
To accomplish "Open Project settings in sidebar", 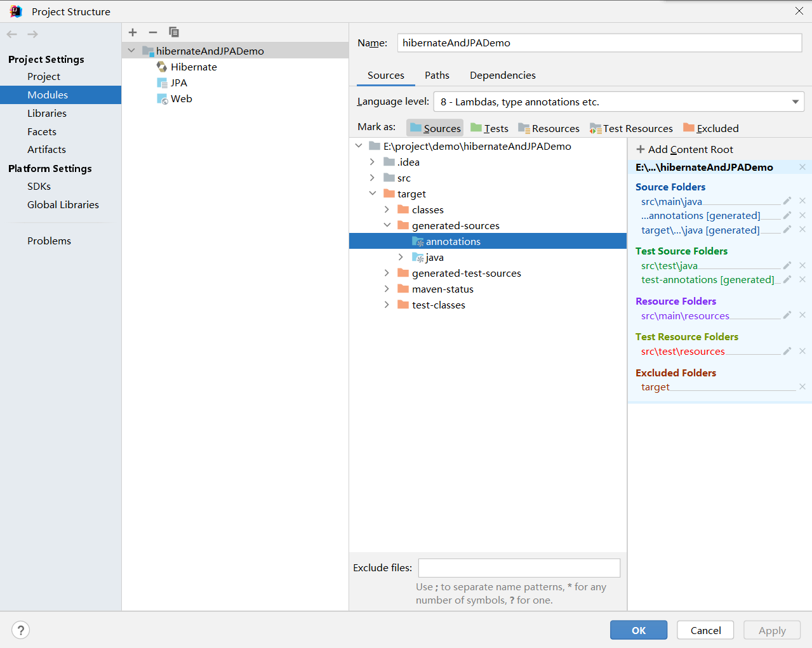I will pyautogui.click(x=44, y=76).
